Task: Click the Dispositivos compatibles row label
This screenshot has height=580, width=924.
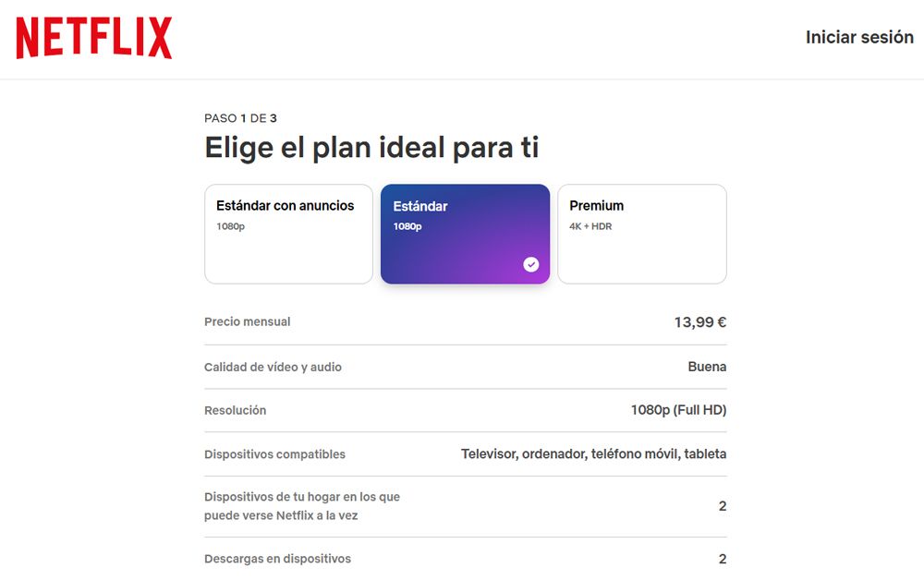Action: [x=274, y=453]
